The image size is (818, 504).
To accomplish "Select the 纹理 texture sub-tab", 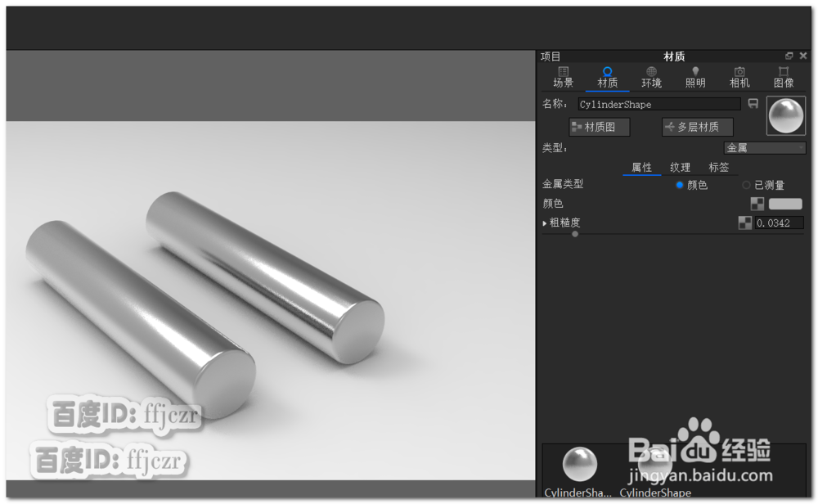I will click(x=681, y=168).
